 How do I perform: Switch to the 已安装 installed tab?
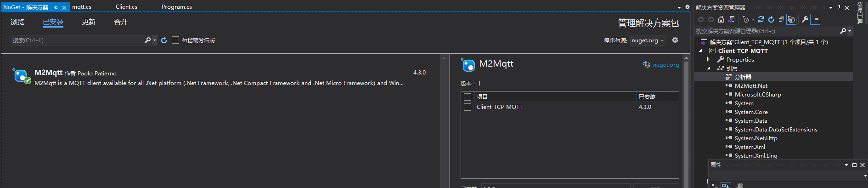point(53,22)
